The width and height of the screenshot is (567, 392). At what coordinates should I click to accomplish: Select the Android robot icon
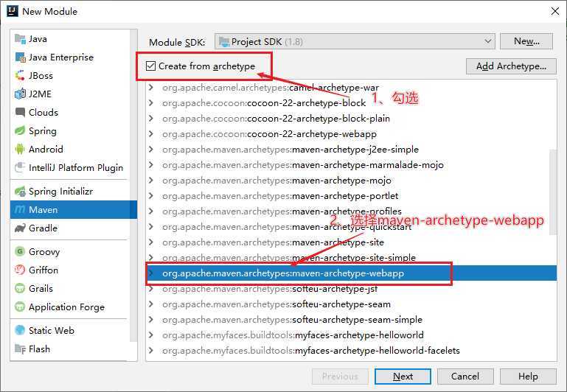point(20,149)
